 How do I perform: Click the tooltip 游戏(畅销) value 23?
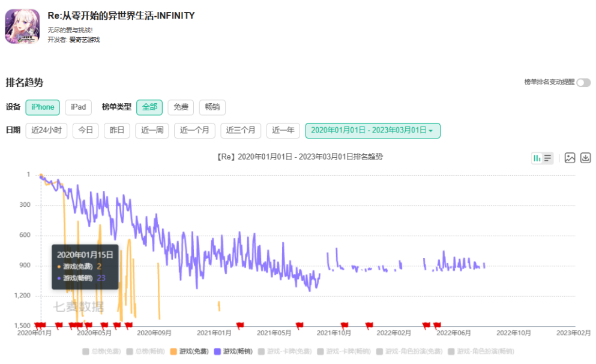(x=101, y=278)
